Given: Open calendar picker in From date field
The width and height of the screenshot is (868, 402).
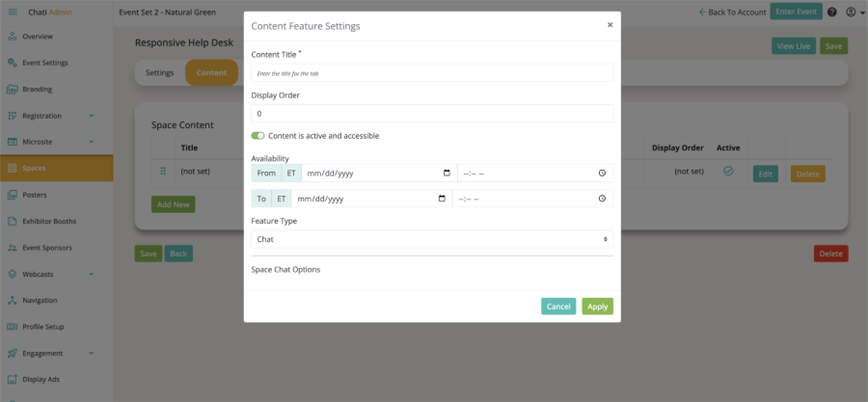Looking at the screenshot, I should pos(447,174).
